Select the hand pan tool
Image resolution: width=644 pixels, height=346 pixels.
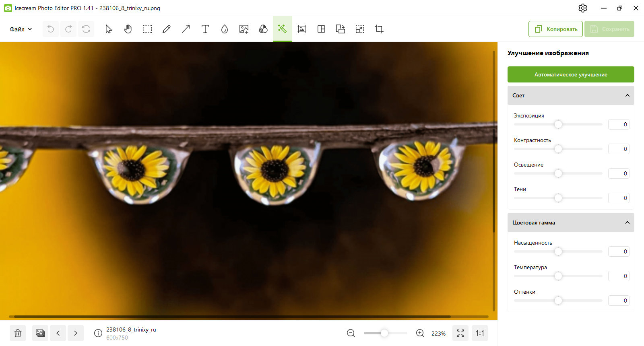click(x=128, y=29)
